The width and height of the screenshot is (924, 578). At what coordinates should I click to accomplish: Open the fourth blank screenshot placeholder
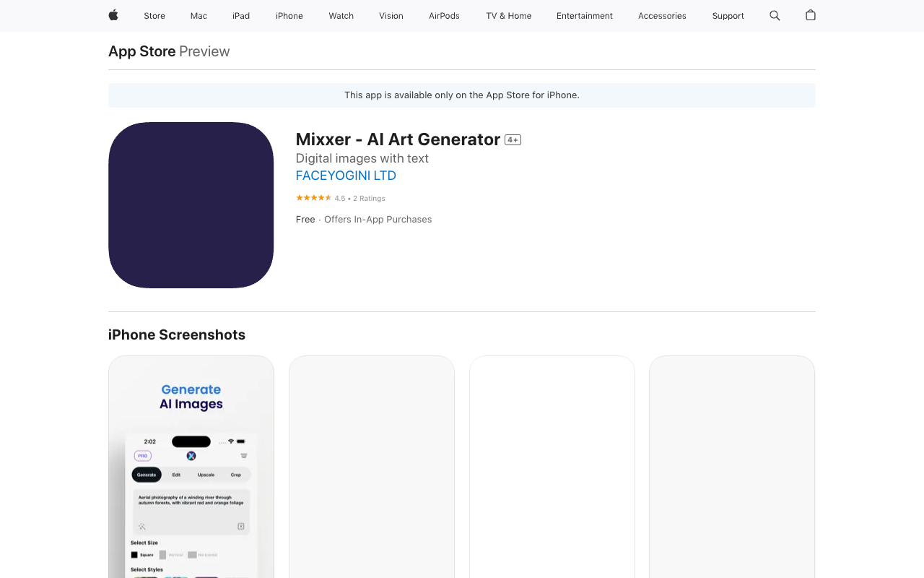point(732,467)
